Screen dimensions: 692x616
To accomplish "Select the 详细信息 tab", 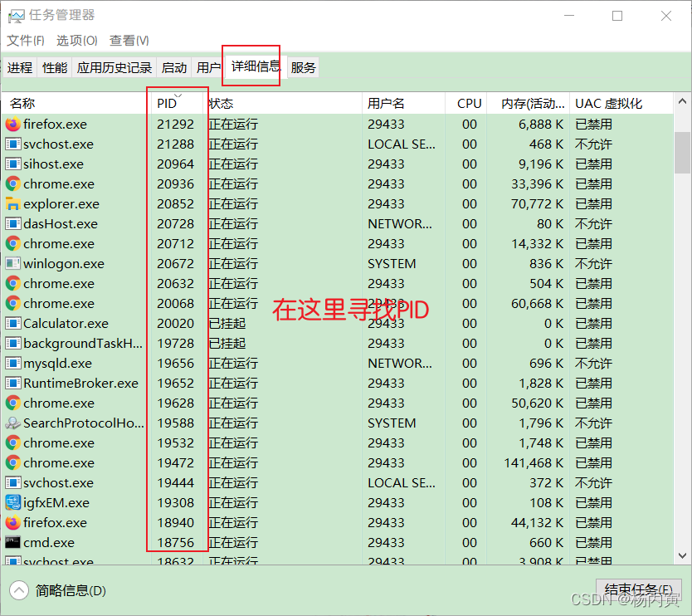I will (x=256, y=66).
